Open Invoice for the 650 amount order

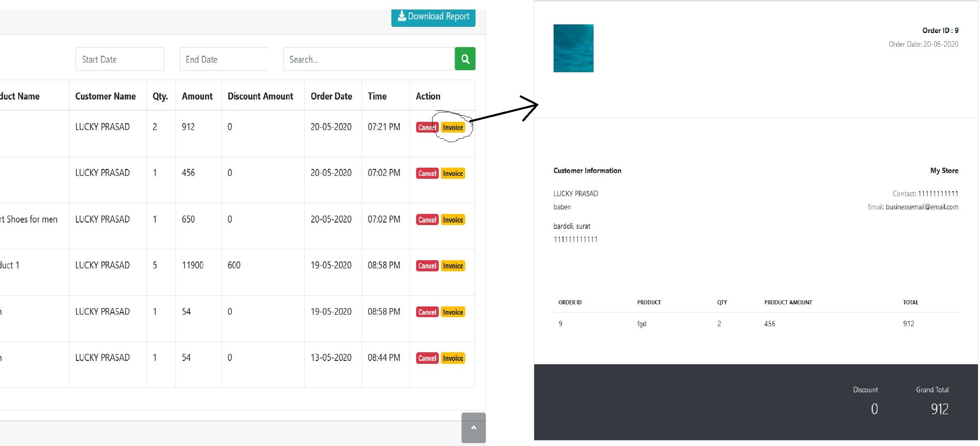tap(452, 220)
